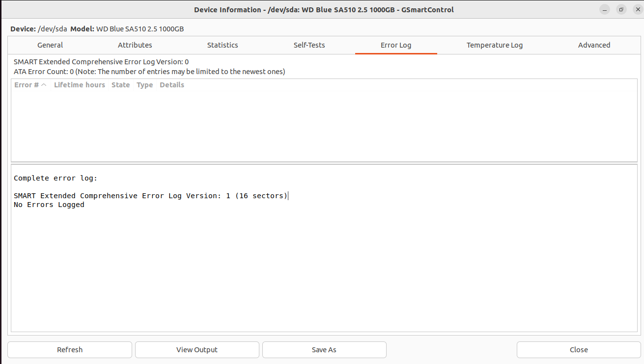Open the Temperature Log tab
Image resolution: width=644 pixels, height=364 pixels.
(495, 45)
